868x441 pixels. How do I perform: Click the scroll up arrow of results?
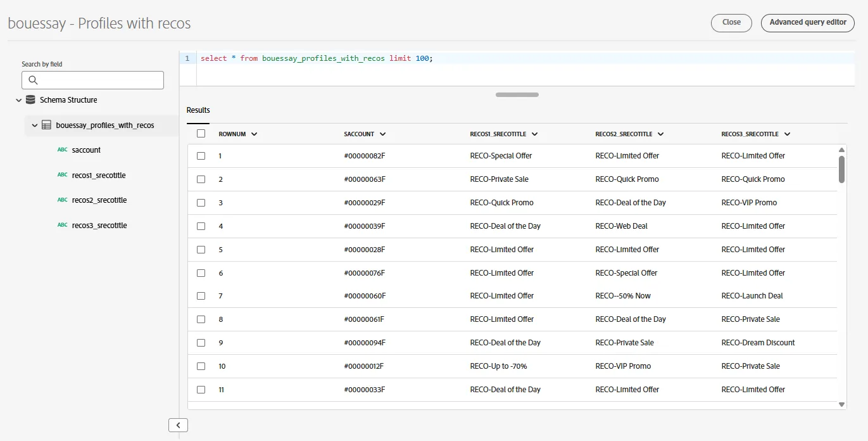[x=841, y=150]
